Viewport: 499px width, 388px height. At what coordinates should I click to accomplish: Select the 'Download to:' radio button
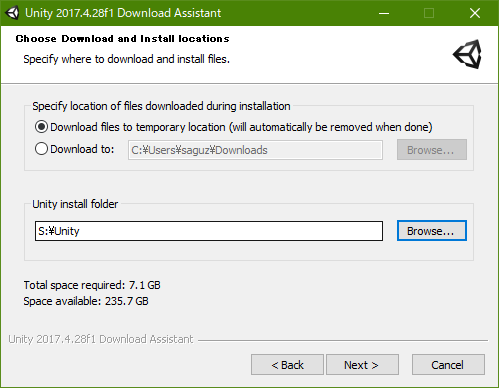point(41,149)
